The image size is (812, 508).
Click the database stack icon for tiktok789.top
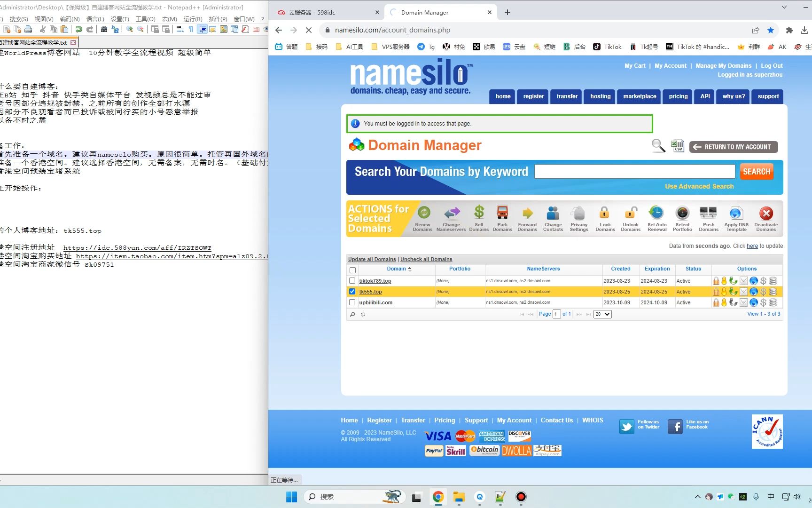pos(773,281)
